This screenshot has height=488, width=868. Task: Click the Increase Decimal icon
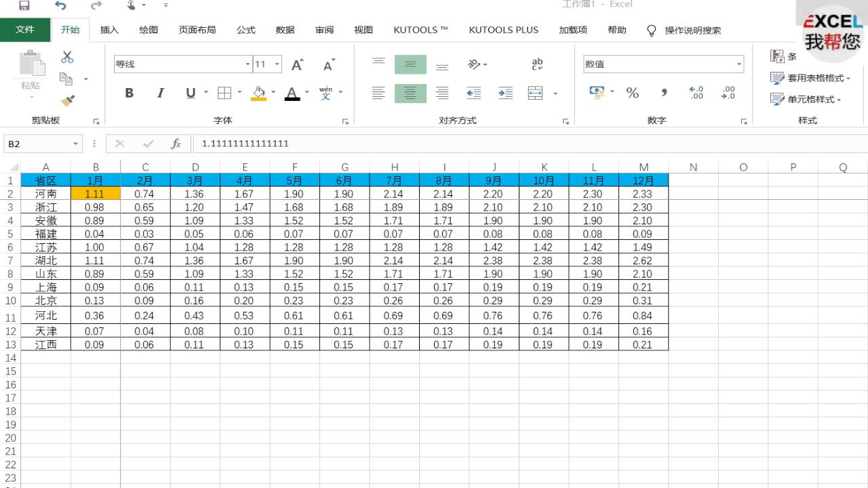pos(694,93)
